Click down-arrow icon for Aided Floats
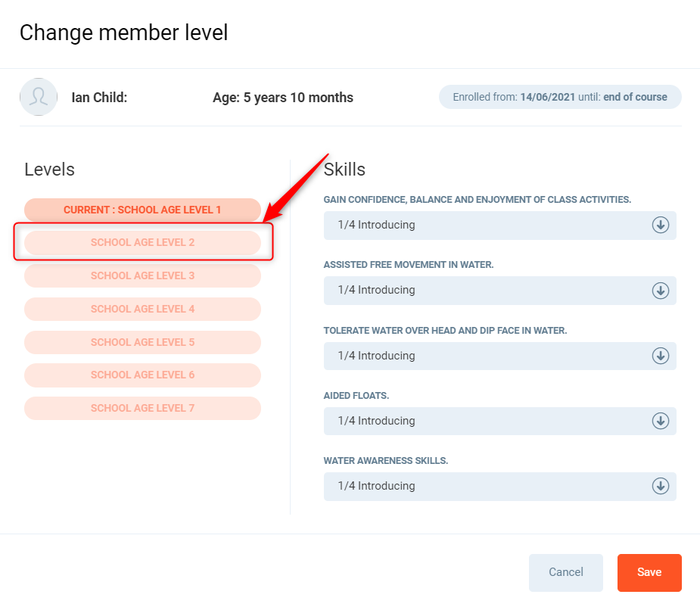700x610 pixels. pos(660,421)
